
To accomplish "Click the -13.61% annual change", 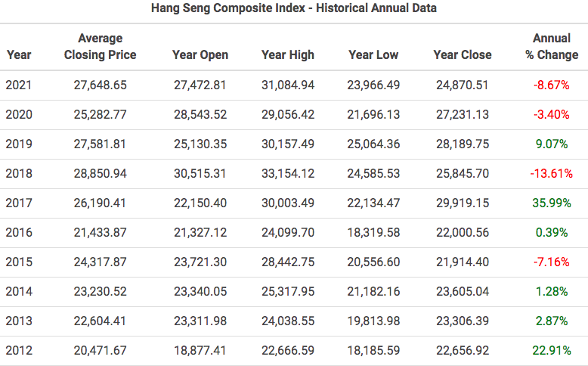I will pos(552,173).
